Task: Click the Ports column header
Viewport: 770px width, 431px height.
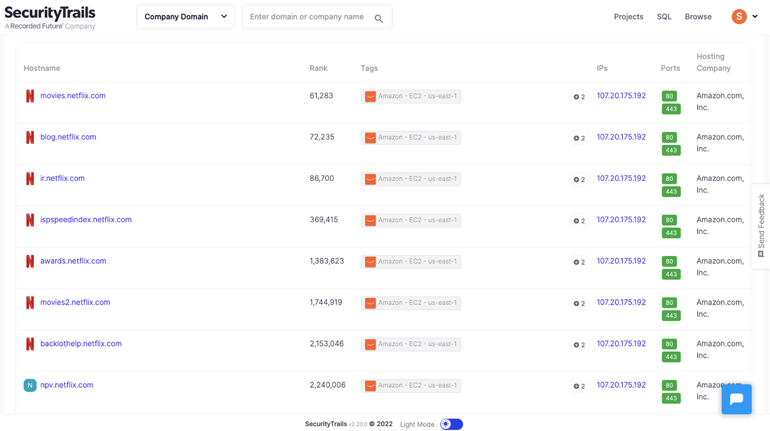Action: tap(670, 68)
